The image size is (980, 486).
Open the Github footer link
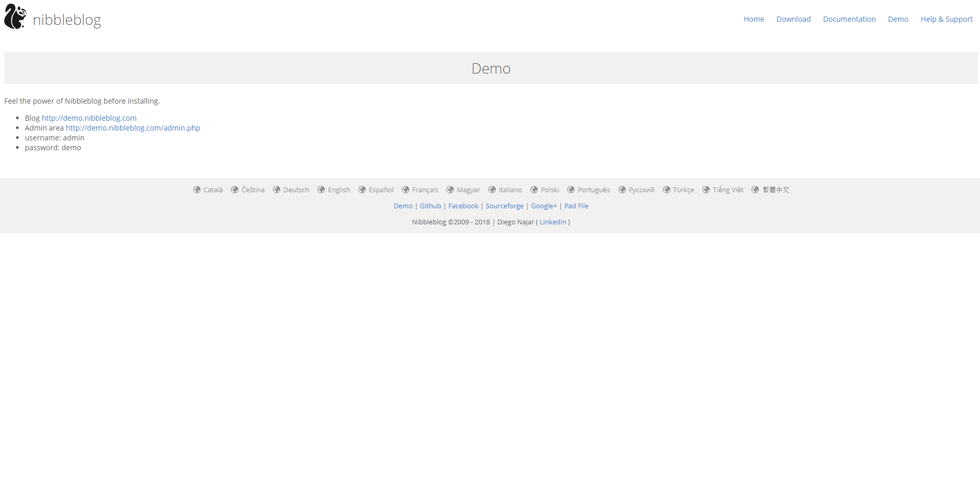point(430,206)
